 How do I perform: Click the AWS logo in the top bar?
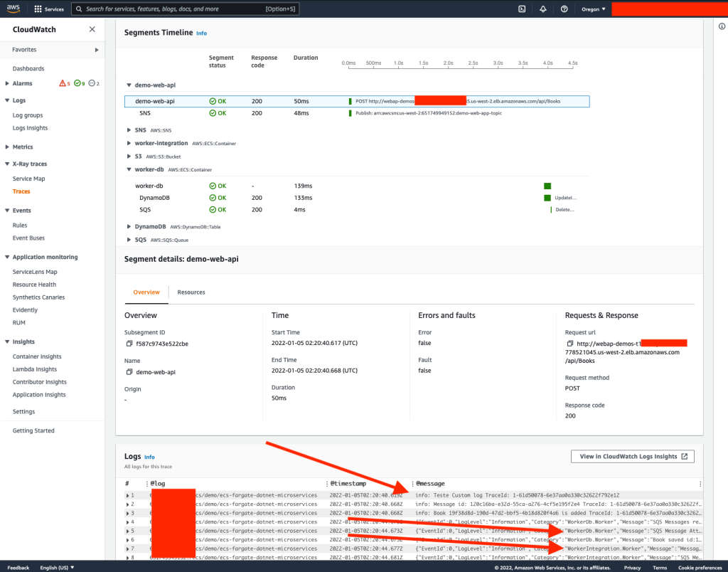tap(13, 9)
